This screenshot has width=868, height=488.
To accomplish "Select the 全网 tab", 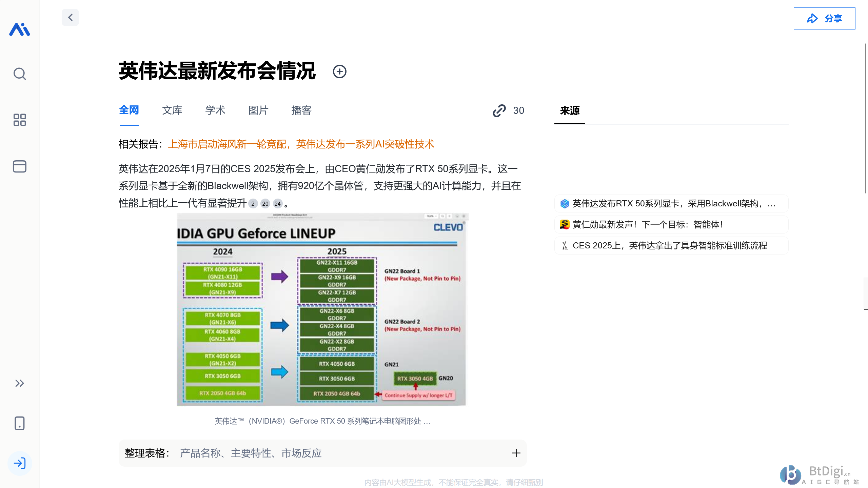I will 129,110.
